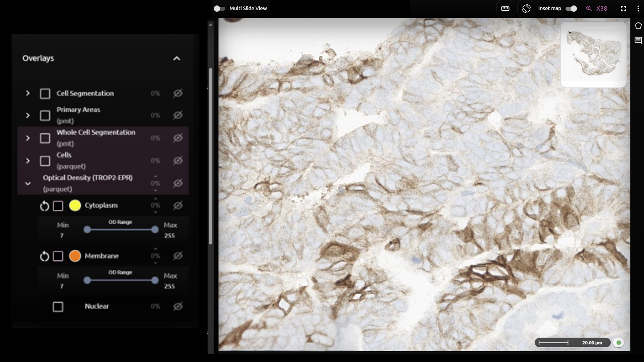Toggle visibility of Optical Density overlay
This screenshot has height=362, width=644.
pos(178,183)
